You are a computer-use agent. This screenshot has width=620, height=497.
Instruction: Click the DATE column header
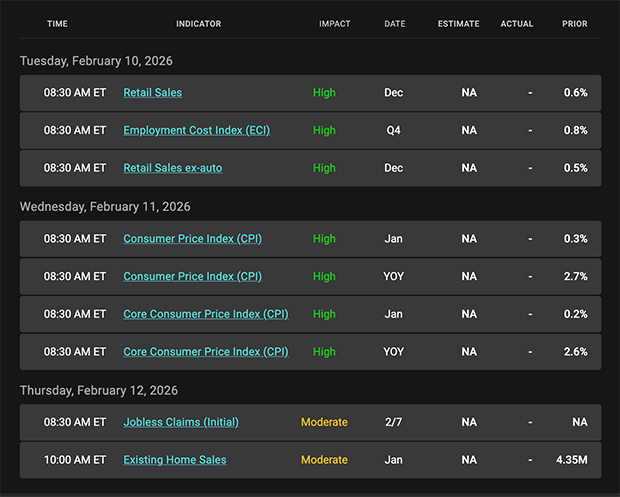[394, 24]
